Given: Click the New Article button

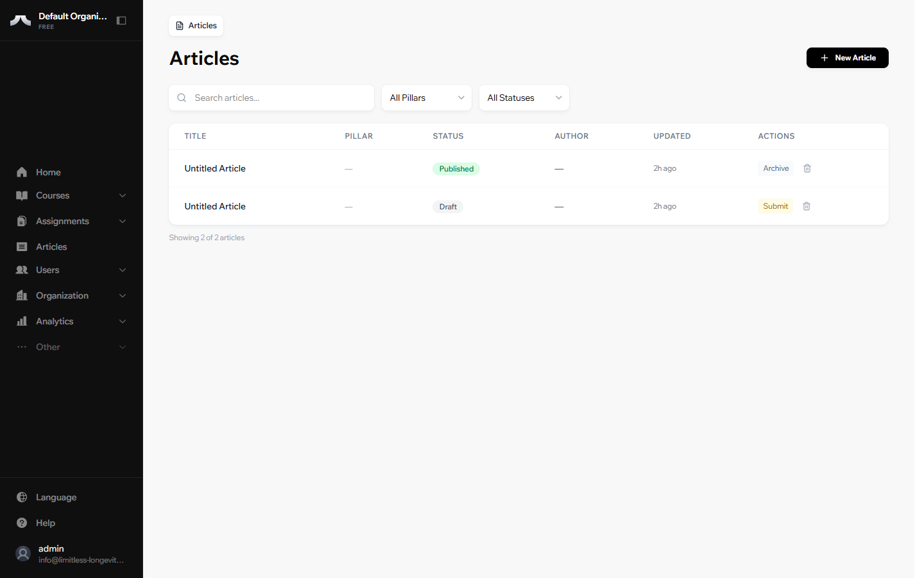Looking at the screenshot, I should pyautogui.click(x=847, y=58).
